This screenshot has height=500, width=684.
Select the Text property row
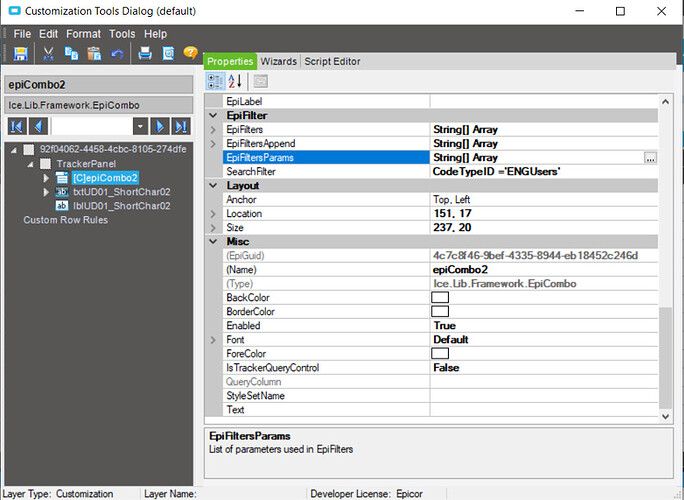[440, 410]
